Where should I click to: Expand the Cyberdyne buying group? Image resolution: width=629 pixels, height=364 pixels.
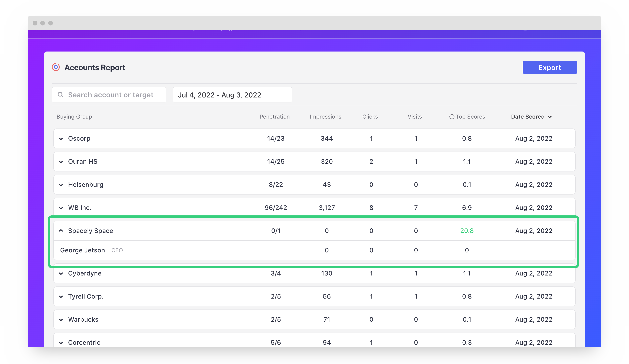[61, 273]
